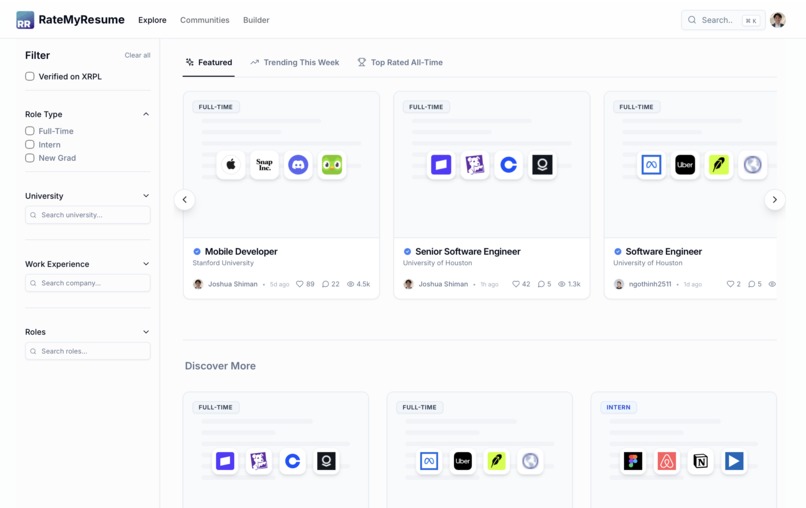Switch to Trending This Week tab

(x=295, y=62)
